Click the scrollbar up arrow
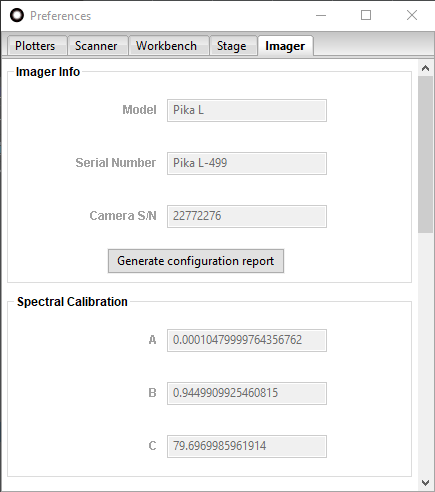Viewport: 435px width, 492px height. pyautogui.click(x=425, y=68)
